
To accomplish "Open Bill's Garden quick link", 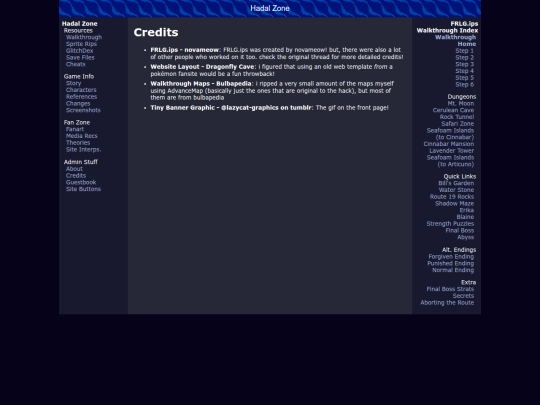I will 456,183.
